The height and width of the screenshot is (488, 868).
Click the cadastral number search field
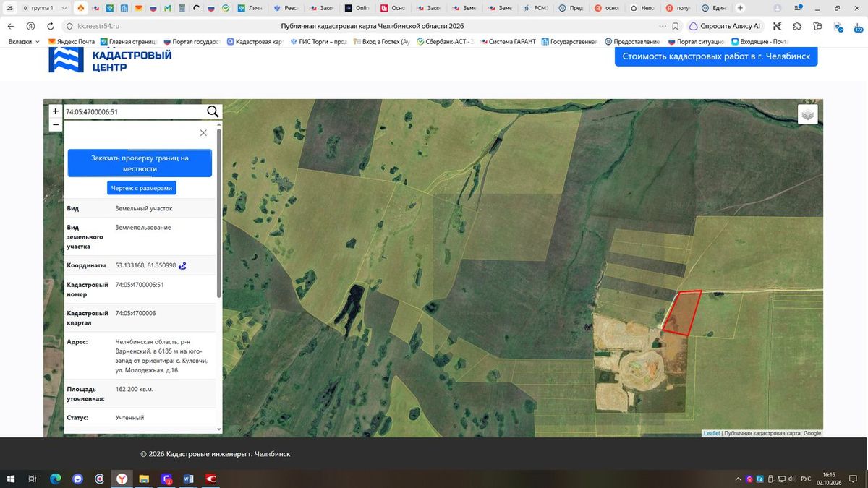tap(134, 112)
